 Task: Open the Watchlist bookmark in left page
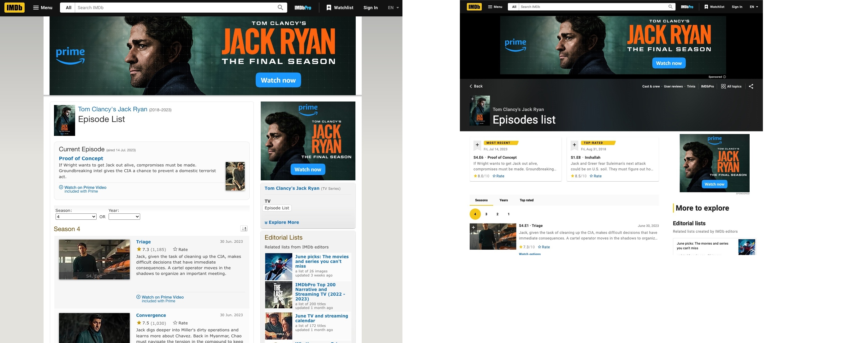[x=340, y=7]
